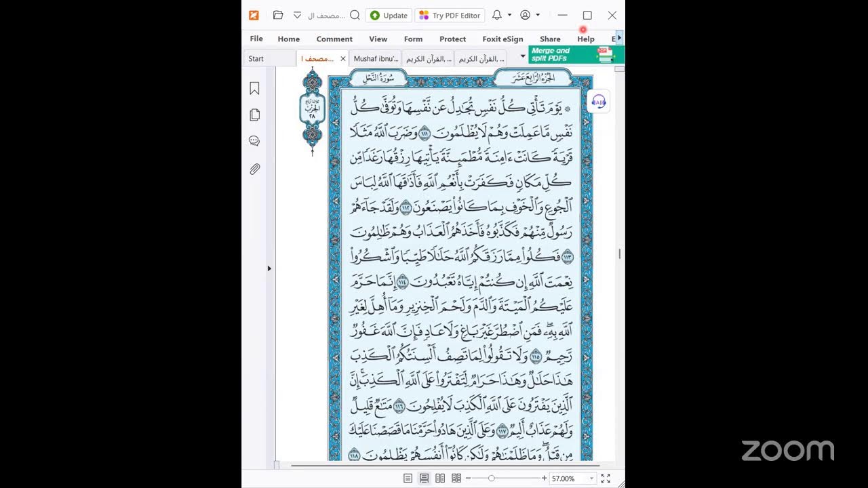This screenshot has width=868, height=488.
Task: Expand the account dropdown arrow
Action: pos(538,15)
